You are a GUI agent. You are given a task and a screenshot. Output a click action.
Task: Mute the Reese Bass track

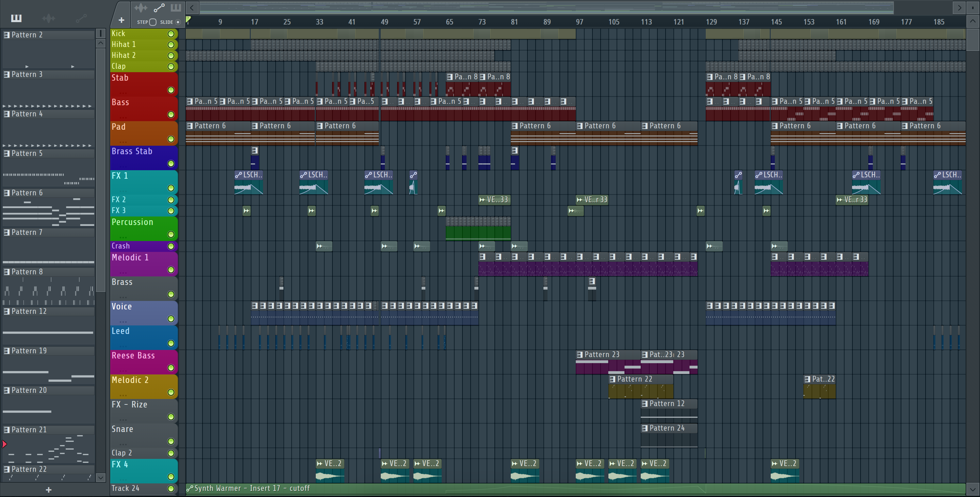click(x=171, y=368)
